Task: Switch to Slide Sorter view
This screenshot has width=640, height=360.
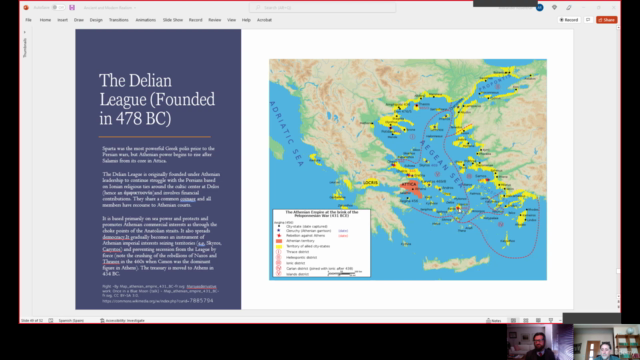Action: [x=526, y=320]
